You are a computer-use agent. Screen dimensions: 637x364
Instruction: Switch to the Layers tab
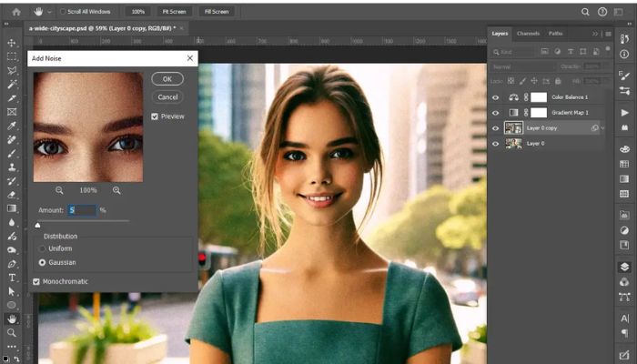pyautogui.click(x=500, y=34)
